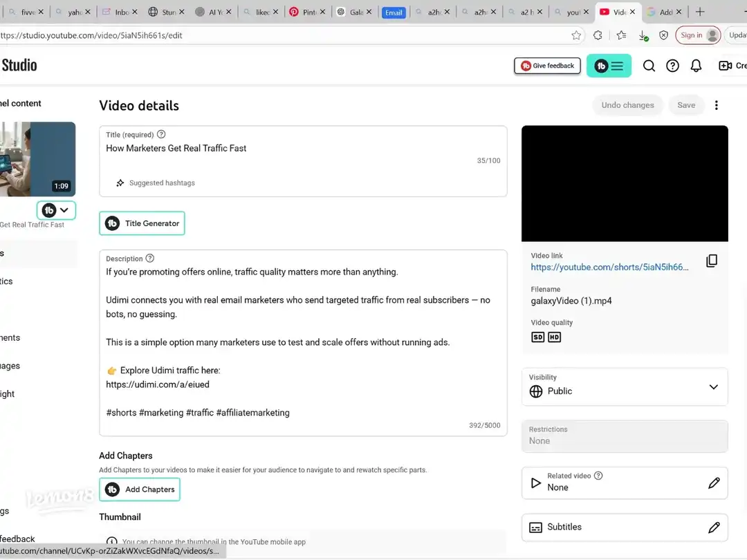Screen dimensions: 747x560
Task: Expand TubeBuddy dropdown below video thumbnail
Action: [56, 210]
